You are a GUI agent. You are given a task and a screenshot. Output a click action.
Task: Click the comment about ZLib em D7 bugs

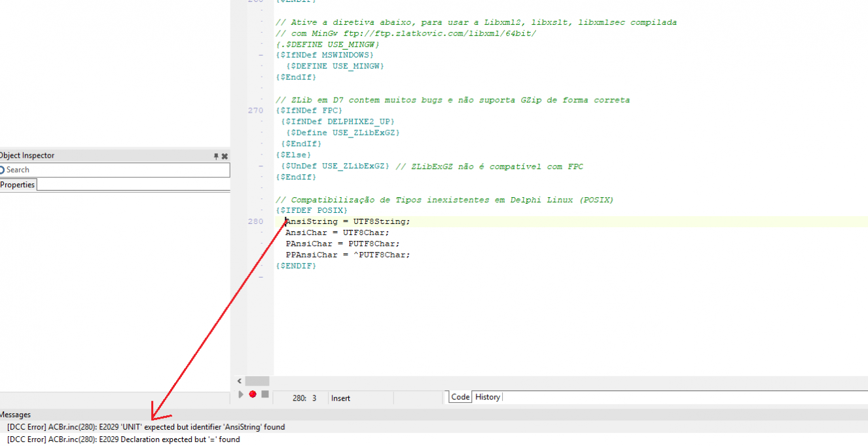click(x=453, y=100)
